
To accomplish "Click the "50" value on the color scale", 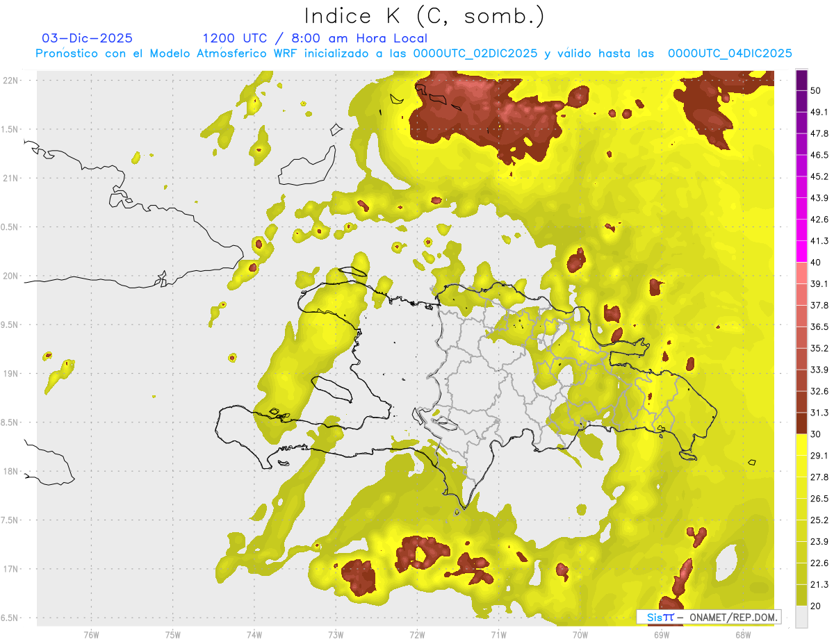I will [x=817, y=90].
